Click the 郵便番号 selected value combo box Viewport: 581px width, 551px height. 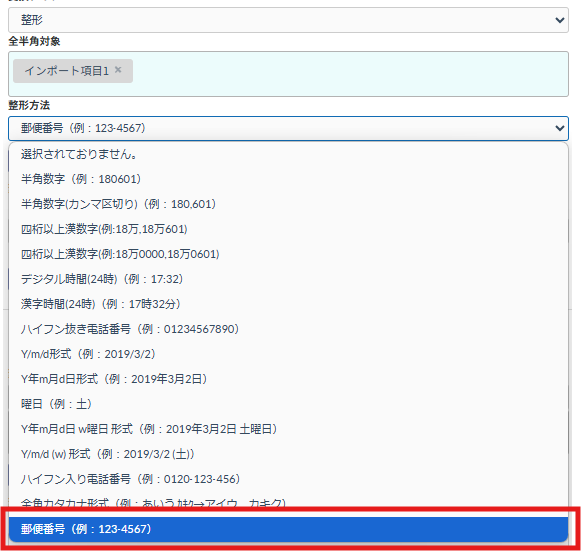tap(288, 128)
